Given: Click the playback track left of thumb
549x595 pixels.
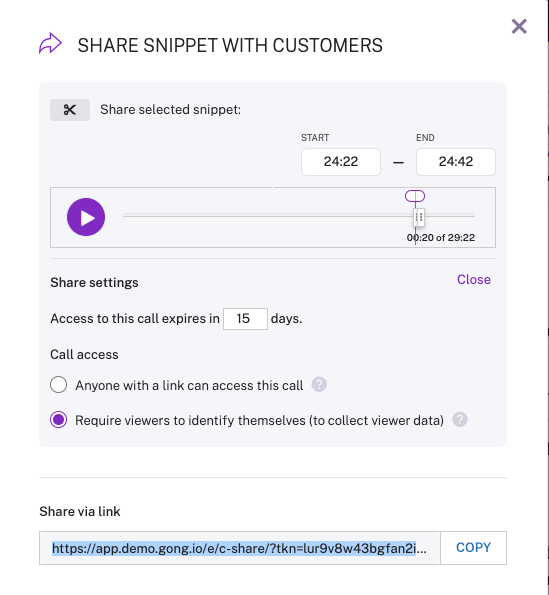Looking at the screenshot, I should coord(268,216).
